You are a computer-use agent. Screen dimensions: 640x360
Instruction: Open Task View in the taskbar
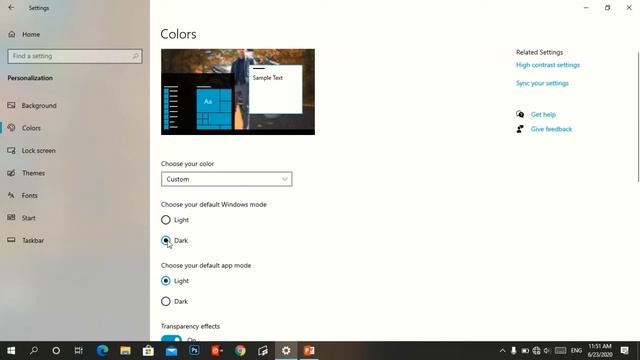coord(78,351)
